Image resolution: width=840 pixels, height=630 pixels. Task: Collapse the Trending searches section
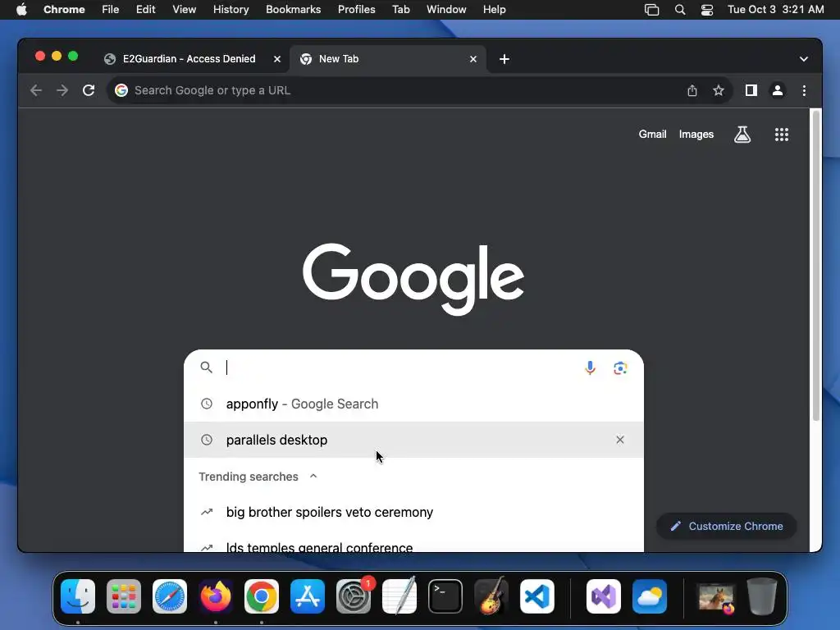click(313, 477)
